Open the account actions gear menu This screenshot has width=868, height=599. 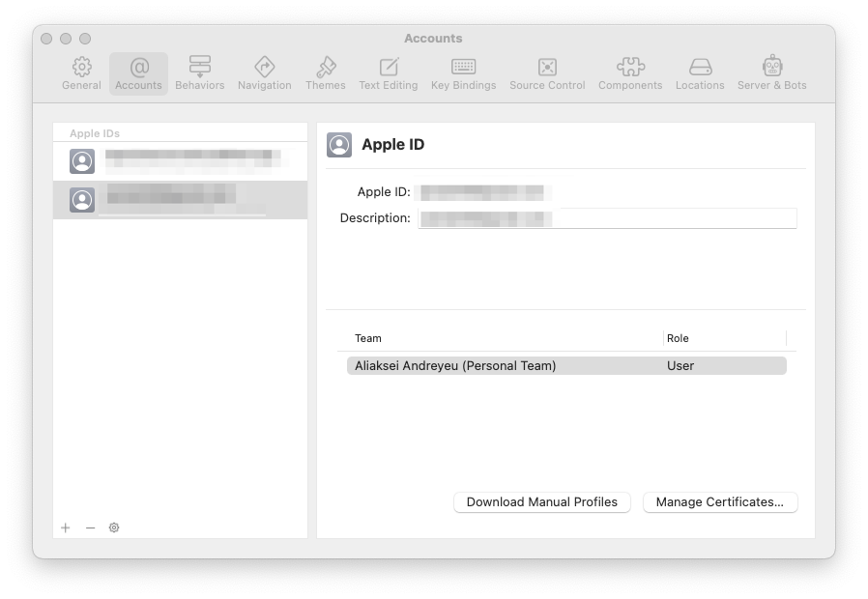click(114, 528)
